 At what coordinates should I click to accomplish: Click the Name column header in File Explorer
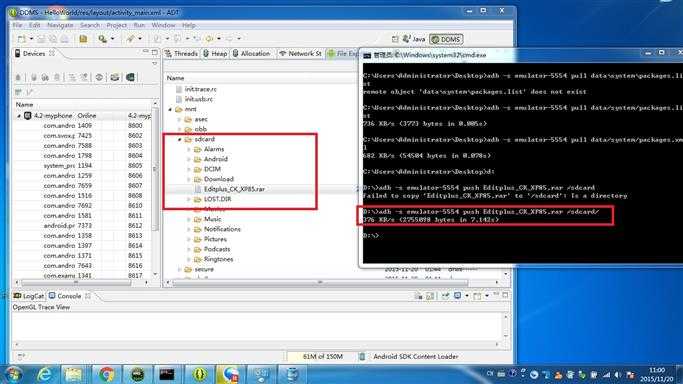pyautogui.click(x=176, y=78)
